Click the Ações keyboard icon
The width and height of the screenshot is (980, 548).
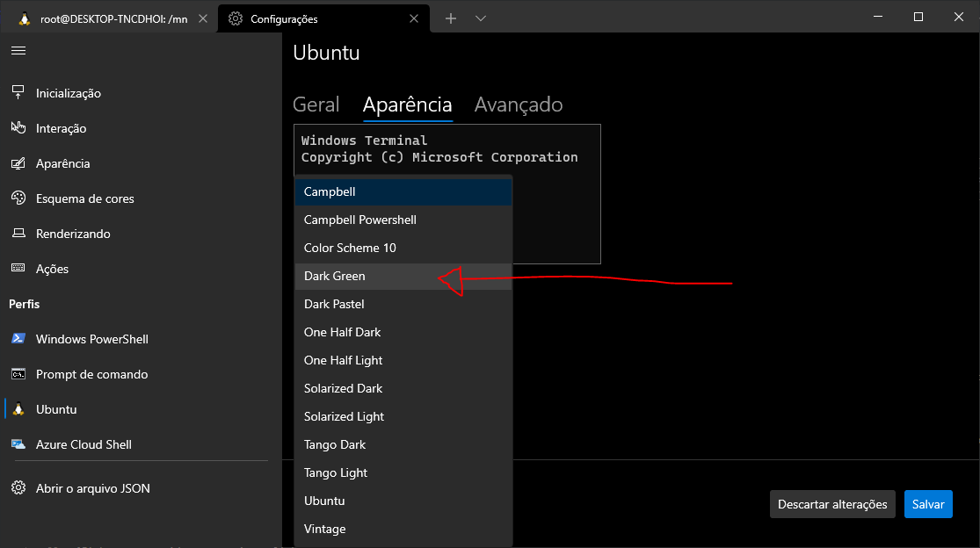18,268
